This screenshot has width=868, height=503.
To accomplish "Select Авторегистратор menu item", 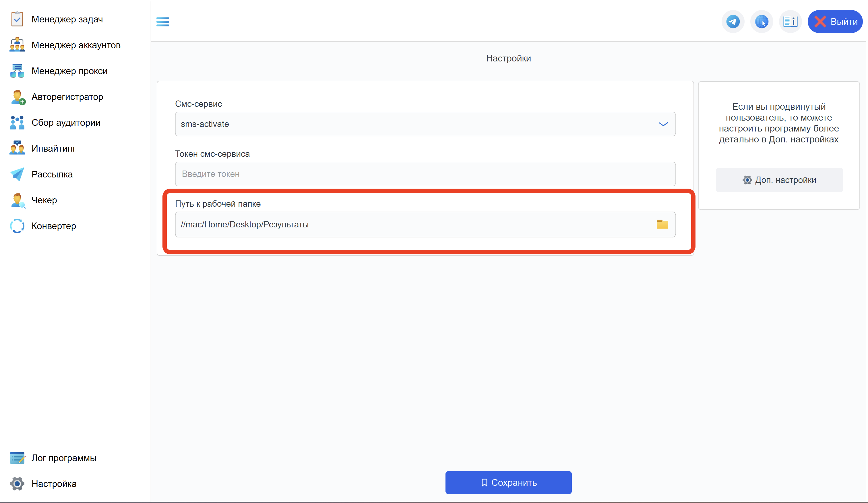I will [x=67, y=97].
